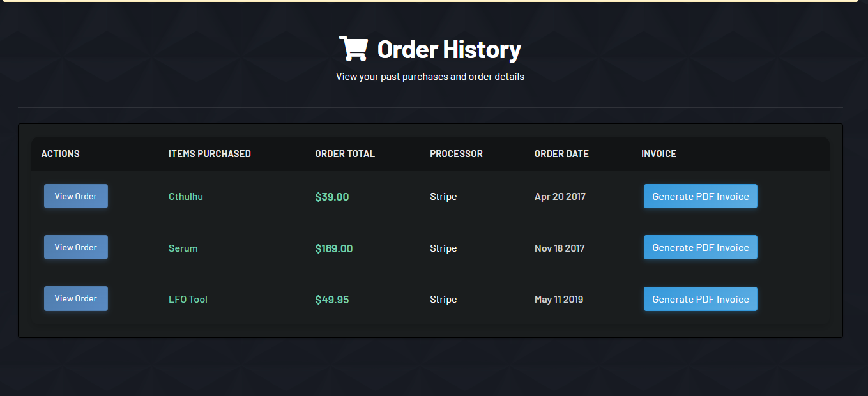The height and width of the screenshot is (396, 868).
Task: Click the Actions column header
Action: point(61,154)
